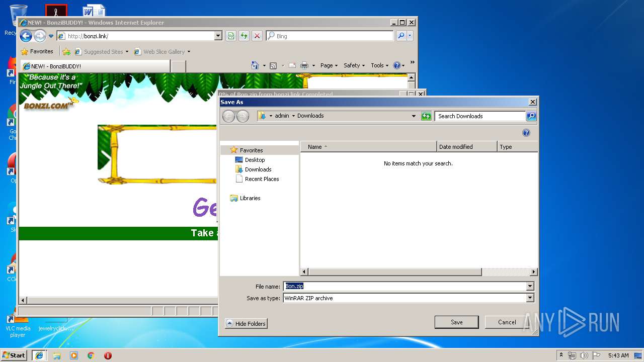The height and width of the screenshot is (362, 644).
Task: Open Windows Explorer taskbar icon
Action: point(57,355)
